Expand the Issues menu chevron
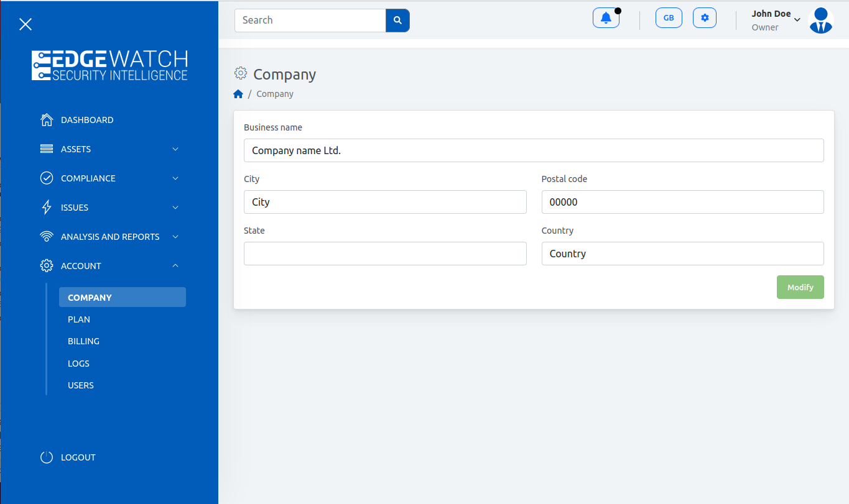 pos(175,208)
